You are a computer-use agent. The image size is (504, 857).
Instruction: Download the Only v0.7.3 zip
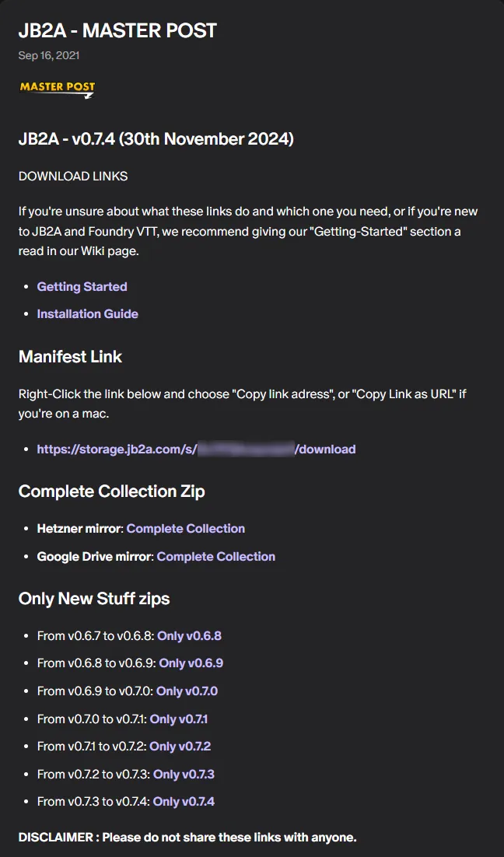point(184,774)
